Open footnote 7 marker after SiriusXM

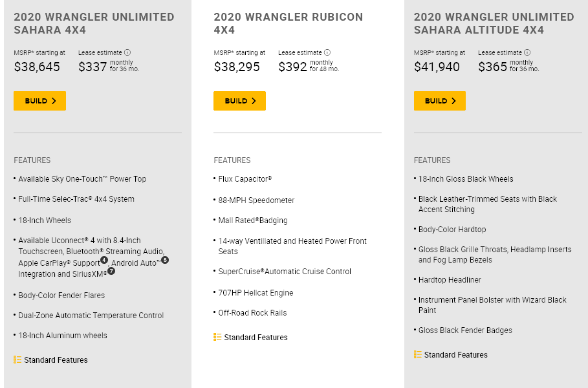tap(111, 271)
